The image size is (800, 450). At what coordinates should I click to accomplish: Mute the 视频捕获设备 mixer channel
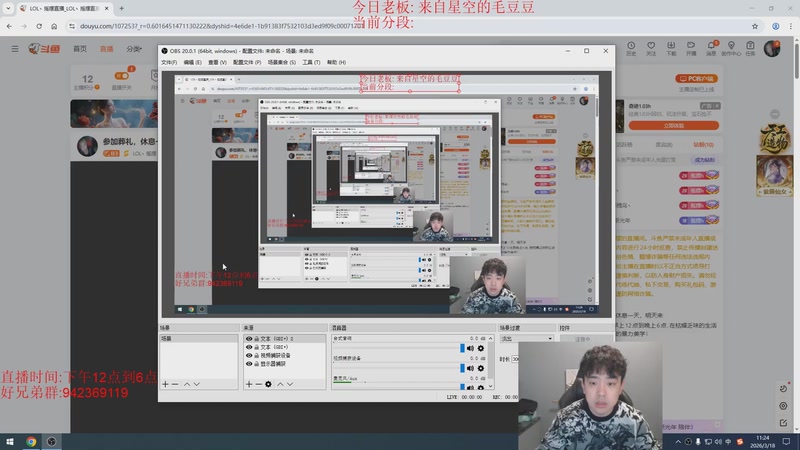(x=470, y=368)
